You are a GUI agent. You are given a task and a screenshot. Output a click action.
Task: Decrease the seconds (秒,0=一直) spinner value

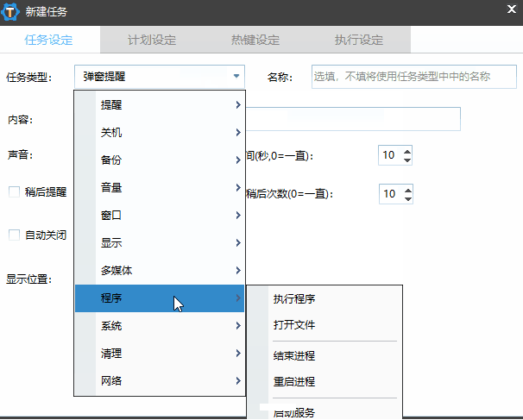click(x=407, y=160)
